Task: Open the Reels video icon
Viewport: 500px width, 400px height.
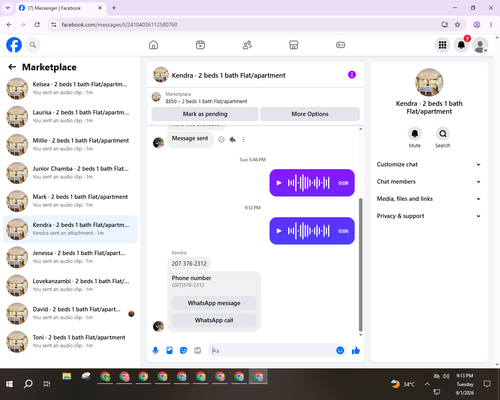Action: [200, 45]
